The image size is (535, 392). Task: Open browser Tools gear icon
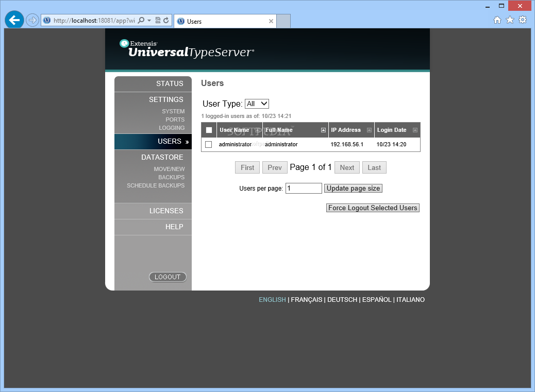point(523,20)
